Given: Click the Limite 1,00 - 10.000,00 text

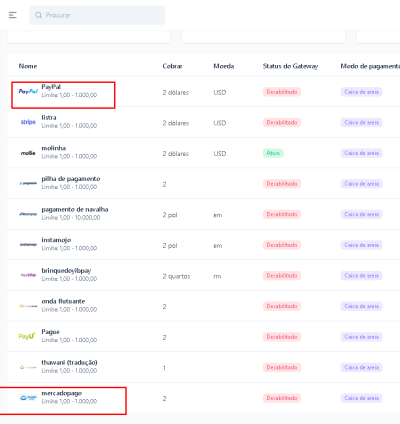Looking at the screenshot, I should tap(71, 218).
